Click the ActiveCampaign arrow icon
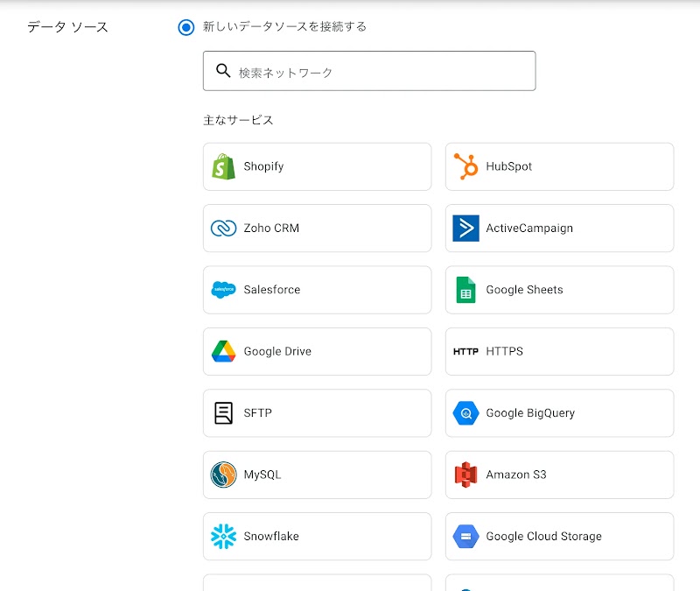700x591 pixels. coord(465,229)
